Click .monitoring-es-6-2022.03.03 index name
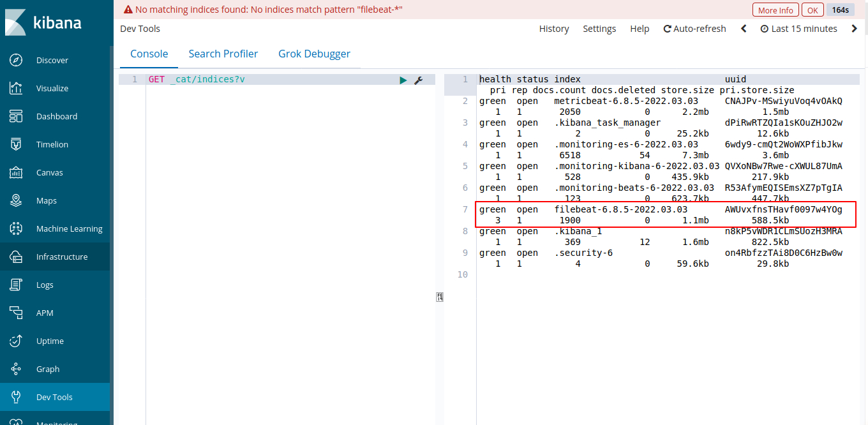This screenshot has width=868, height=425. coord(626,144)
